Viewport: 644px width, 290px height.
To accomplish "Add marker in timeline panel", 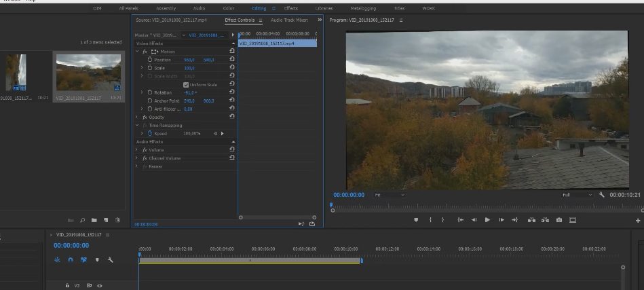I will pyautogui.click(x=97, y=259).
